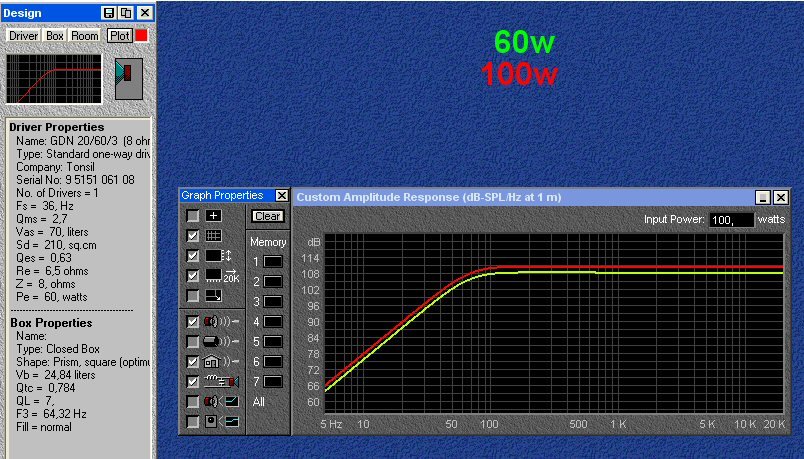Image resolution: width=804 pixels, height=459 pixels.
Task: Click the 'Vas = 70, liters' value
Action: pos(52,232)
